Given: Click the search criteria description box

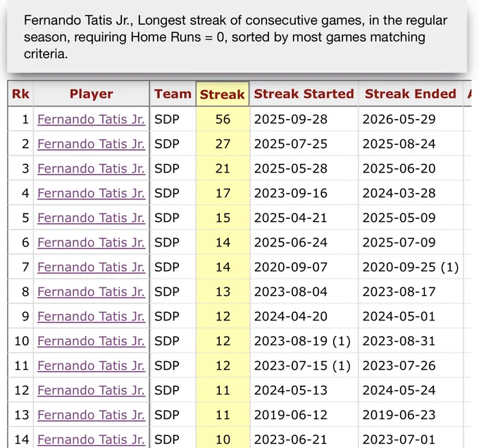Looking at the screenshot, I should tap(237, 37).
